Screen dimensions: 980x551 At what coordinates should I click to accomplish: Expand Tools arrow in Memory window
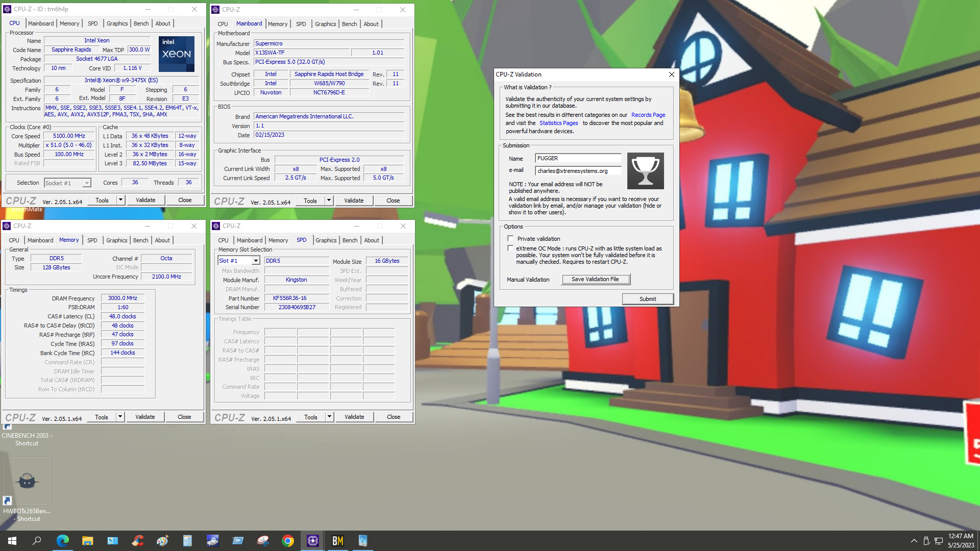pos(120,417)
